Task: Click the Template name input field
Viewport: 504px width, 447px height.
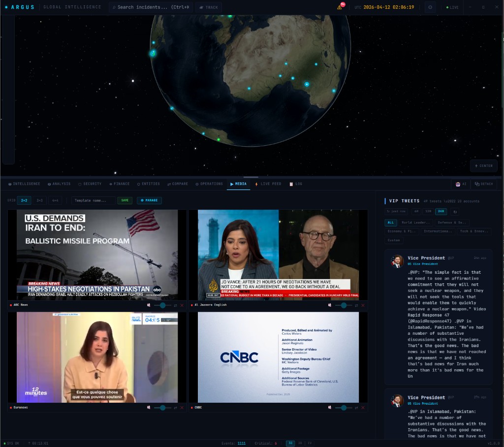Action: 93,200
